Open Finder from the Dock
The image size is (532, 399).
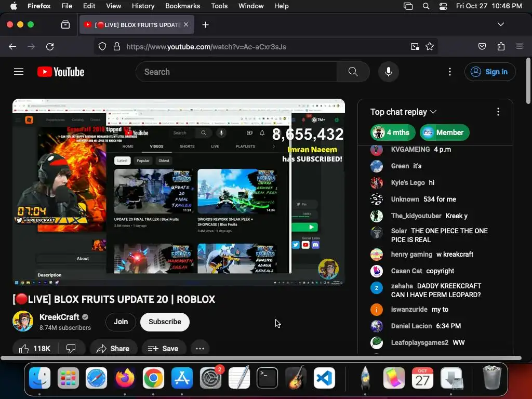[39, 378]
